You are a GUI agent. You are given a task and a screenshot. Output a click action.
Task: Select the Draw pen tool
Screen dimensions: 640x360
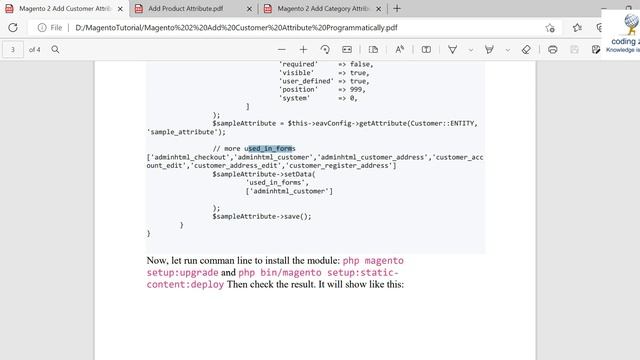coord(452,49)
